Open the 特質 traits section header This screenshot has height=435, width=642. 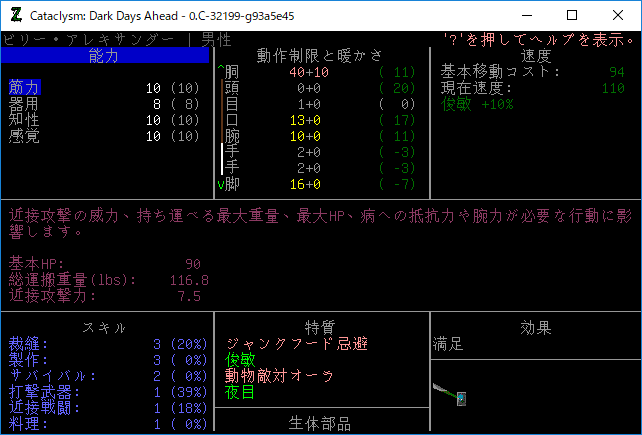click(x=320, y=327)
